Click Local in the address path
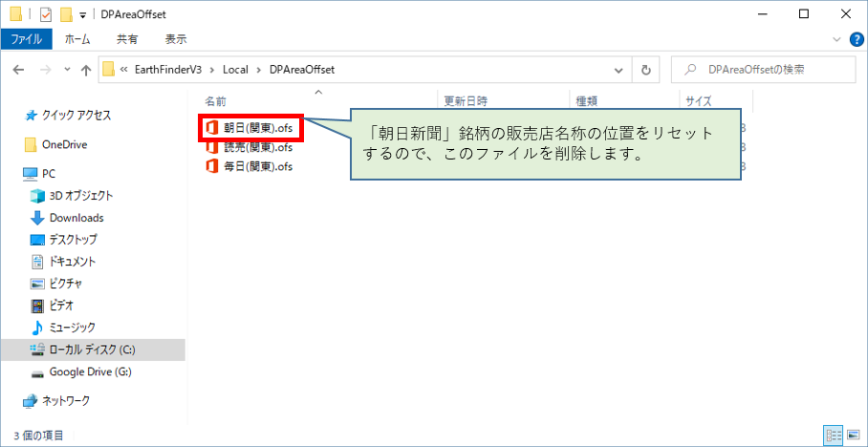The width and height of the screenshot is (868, 447). click(235, 70)
